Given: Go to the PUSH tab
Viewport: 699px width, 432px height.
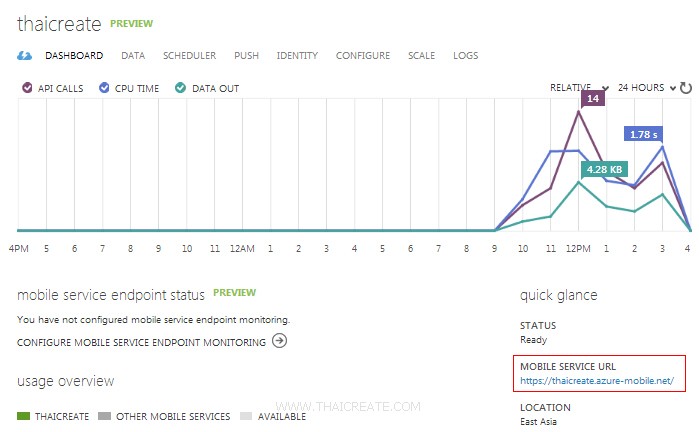Looking at the screenshot, I should coord(247,56).
